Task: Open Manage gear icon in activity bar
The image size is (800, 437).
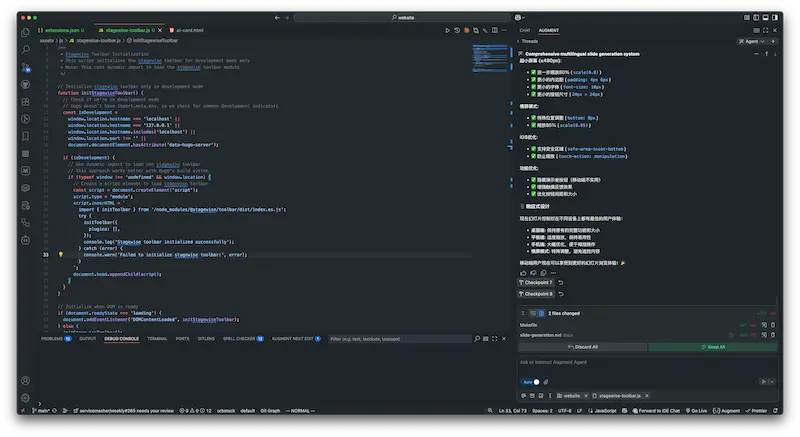Action: point(26,397)
